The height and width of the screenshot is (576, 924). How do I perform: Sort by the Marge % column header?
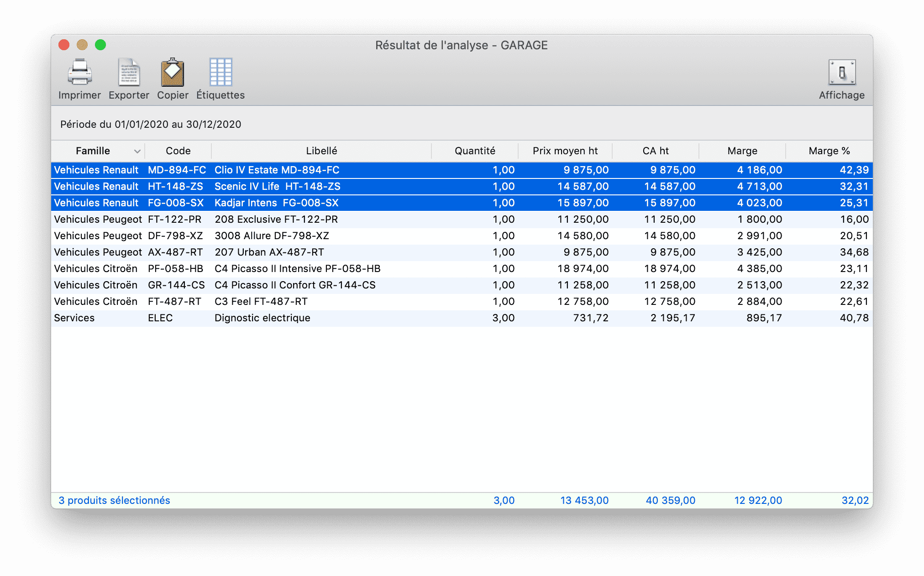pyautogui.click(x=829, y=151)
